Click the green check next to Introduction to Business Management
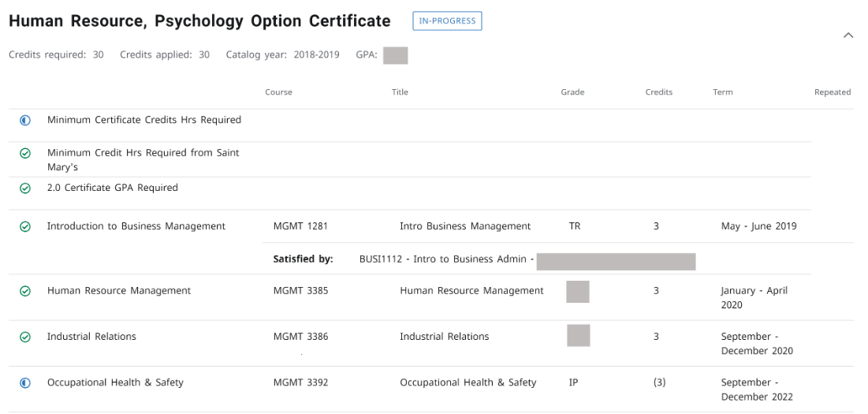This screenshot has height=414, width=868. (25, 226)
